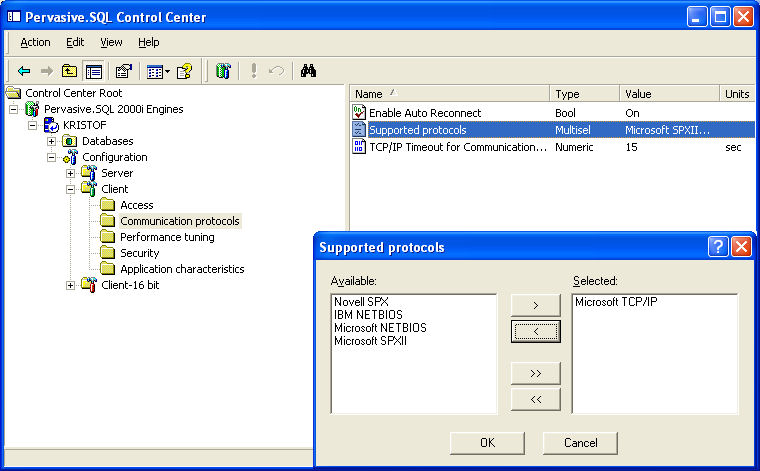Viewport: 760px width, 471px height.
Task: Click the Access folder icon
Action: (x=108, y=204)
